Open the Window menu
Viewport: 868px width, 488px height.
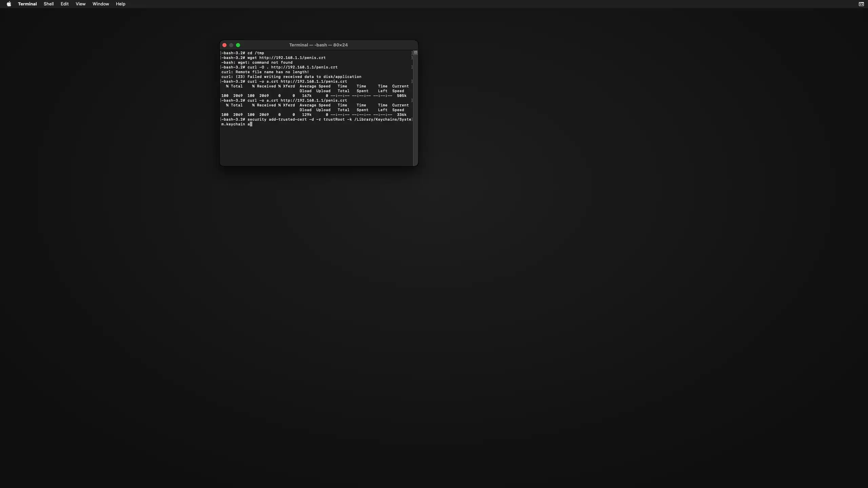click(101, 4)
